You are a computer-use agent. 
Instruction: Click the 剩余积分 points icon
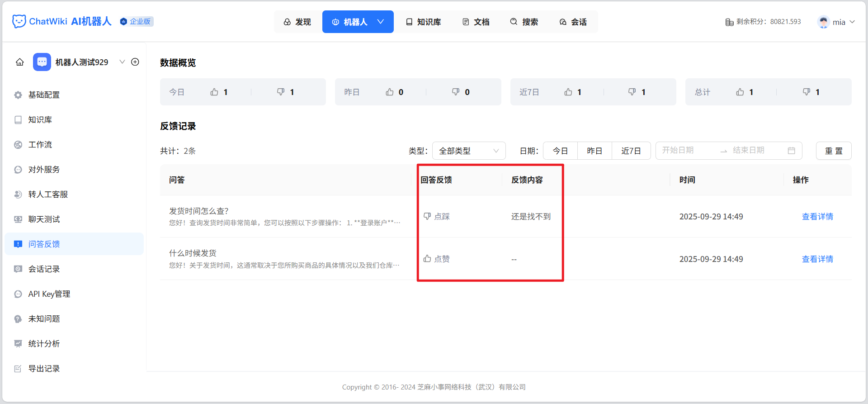click(729, 22)
